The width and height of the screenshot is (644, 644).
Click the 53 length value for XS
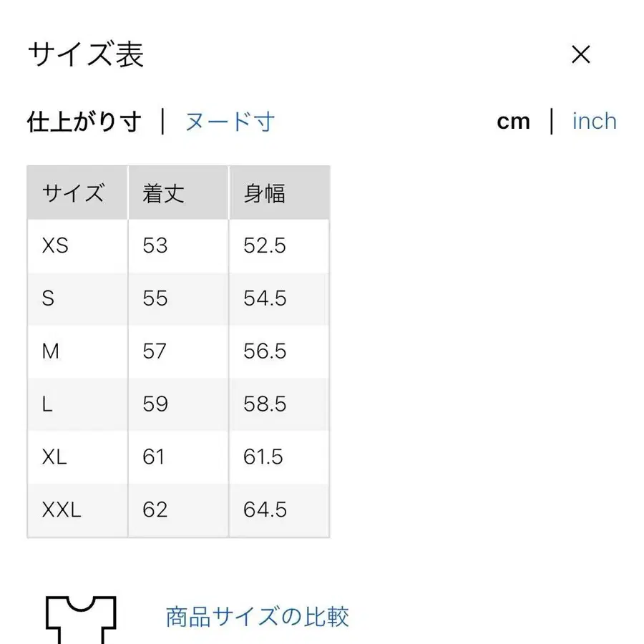tap(155, 245)
